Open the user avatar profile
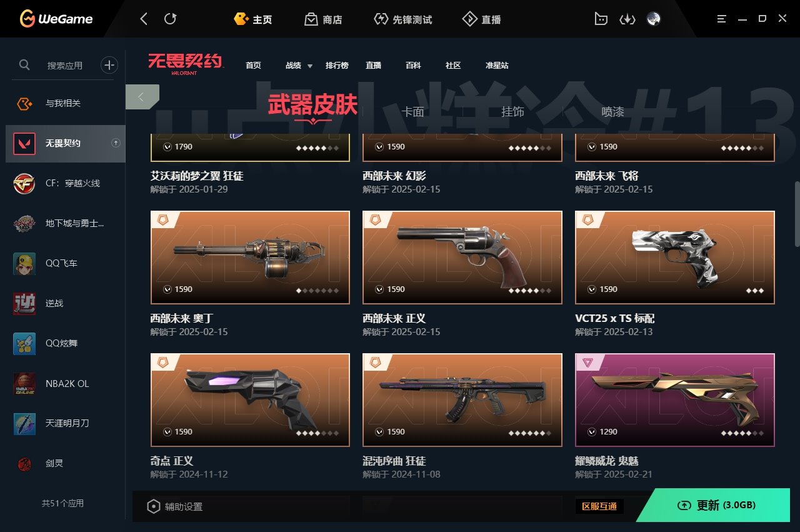 tap(654, 19)
